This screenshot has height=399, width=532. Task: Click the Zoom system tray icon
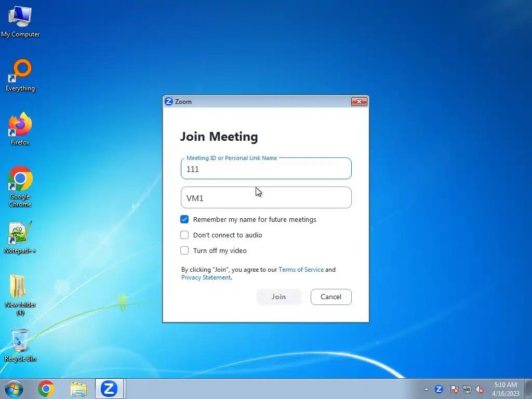pos(439,389)
